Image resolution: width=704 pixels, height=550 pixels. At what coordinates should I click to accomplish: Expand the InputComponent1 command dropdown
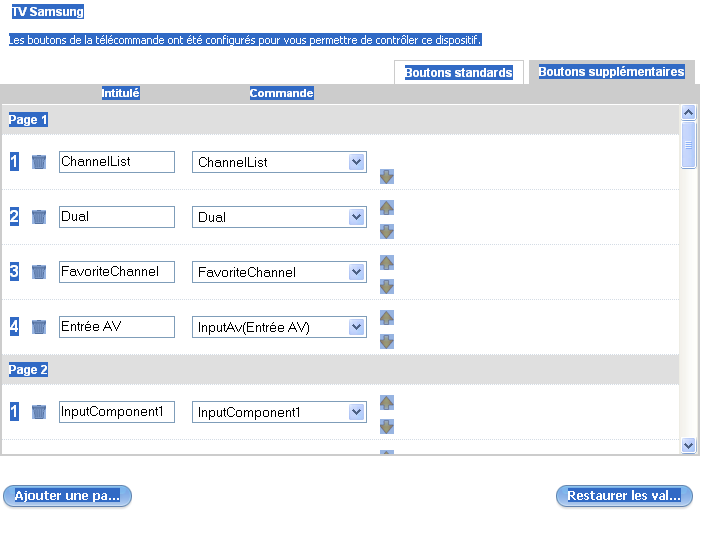[356, 412]
